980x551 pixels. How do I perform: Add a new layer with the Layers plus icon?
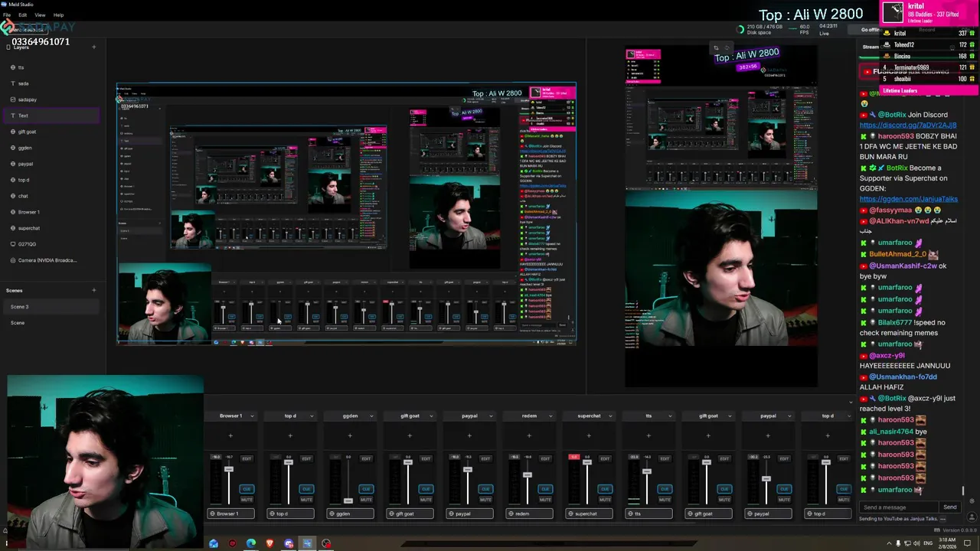pos(94,47)
